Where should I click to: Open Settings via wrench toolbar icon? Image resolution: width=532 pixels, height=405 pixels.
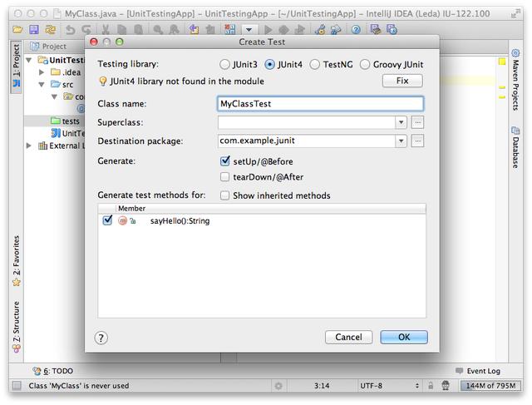point(320,30)
